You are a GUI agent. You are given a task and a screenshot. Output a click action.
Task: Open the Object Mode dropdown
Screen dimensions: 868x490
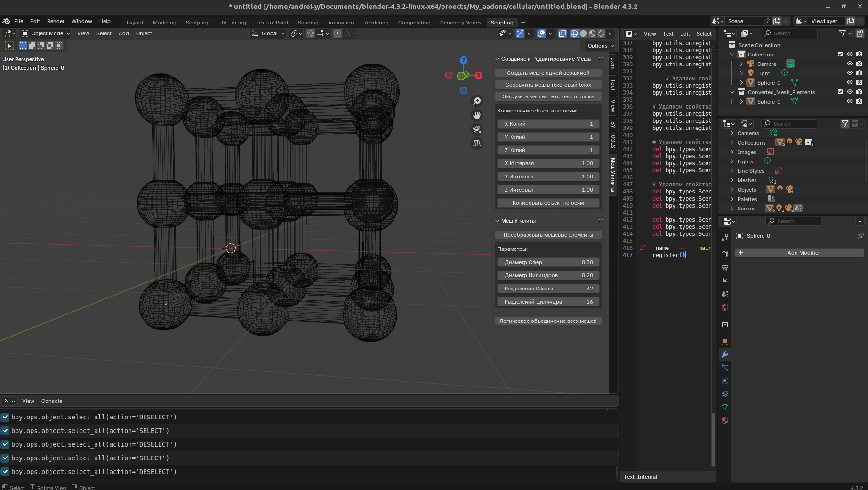tap(46, 33)
